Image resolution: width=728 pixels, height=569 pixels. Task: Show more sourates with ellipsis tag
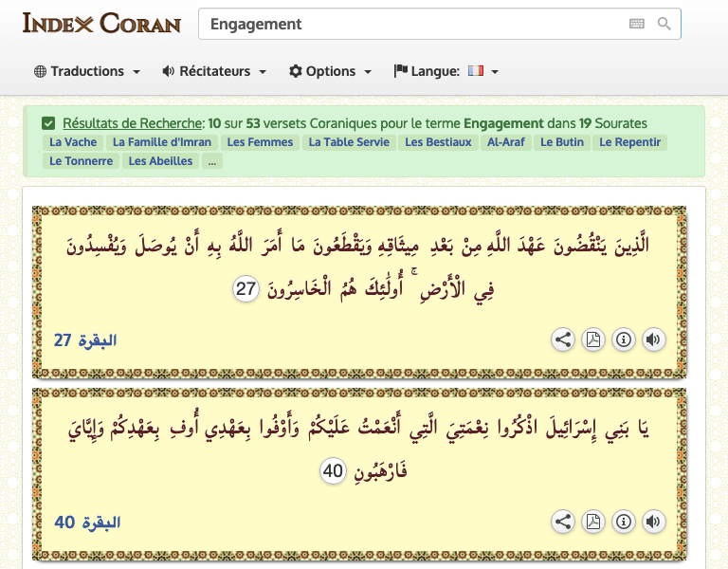point(211,161)
